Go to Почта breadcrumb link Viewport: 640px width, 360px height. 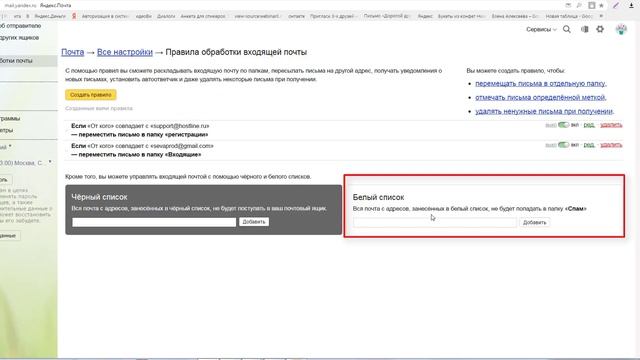[x=73, y=52]
